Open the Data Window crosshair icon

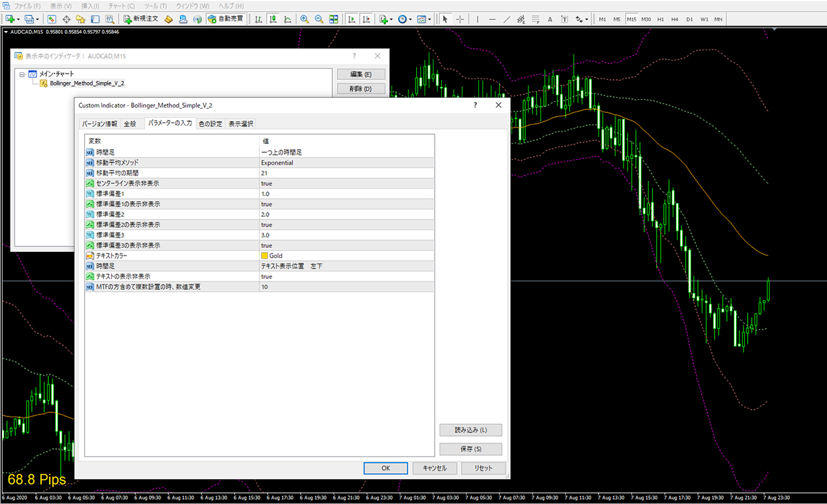click(x=66, y=19)
